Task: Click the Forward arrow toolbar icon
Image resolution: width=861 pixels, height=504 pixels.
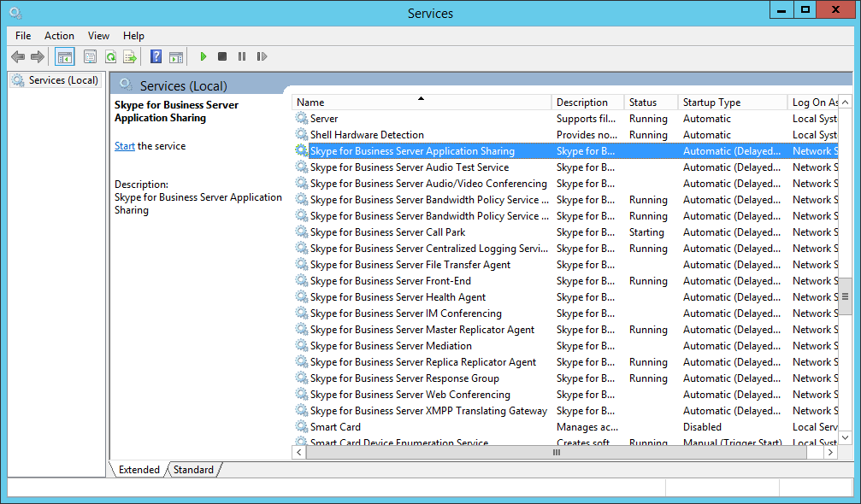Action: coord(38,56)
